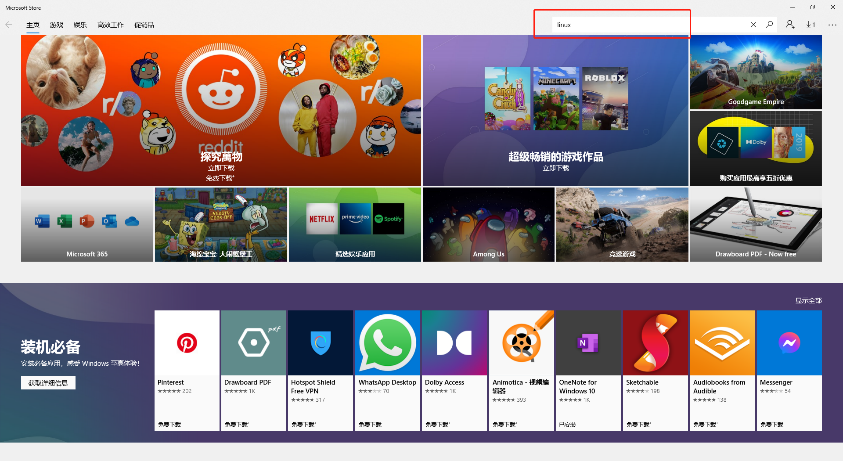Open the 超级畅销的游戏作品 banner
This screenshot has width=843, height=461.
(x=555, y=110)
